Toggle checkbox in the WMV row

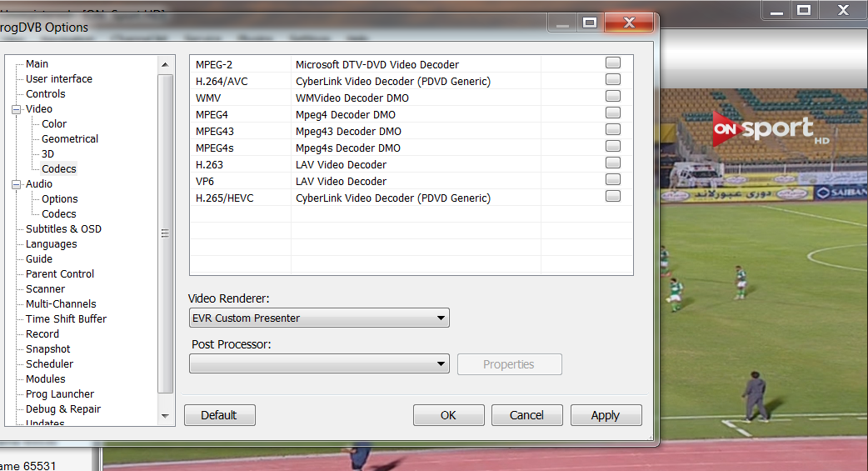coord(613,97)
